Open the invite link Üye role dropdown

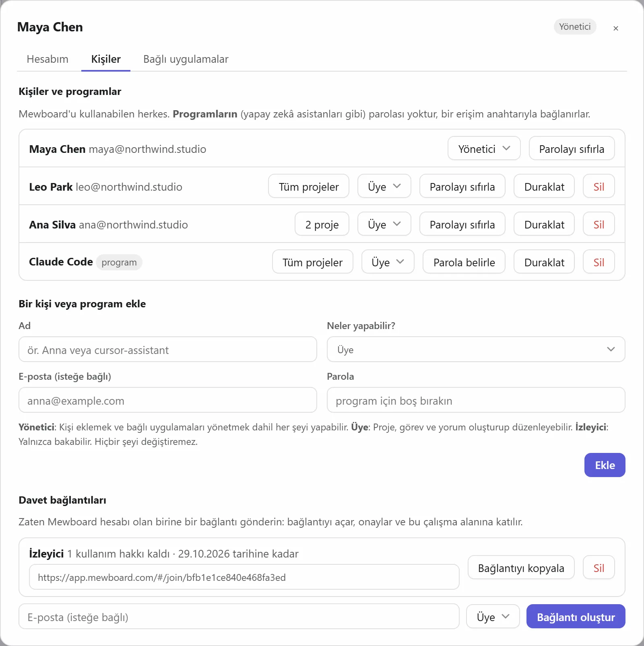coord(493,616)
